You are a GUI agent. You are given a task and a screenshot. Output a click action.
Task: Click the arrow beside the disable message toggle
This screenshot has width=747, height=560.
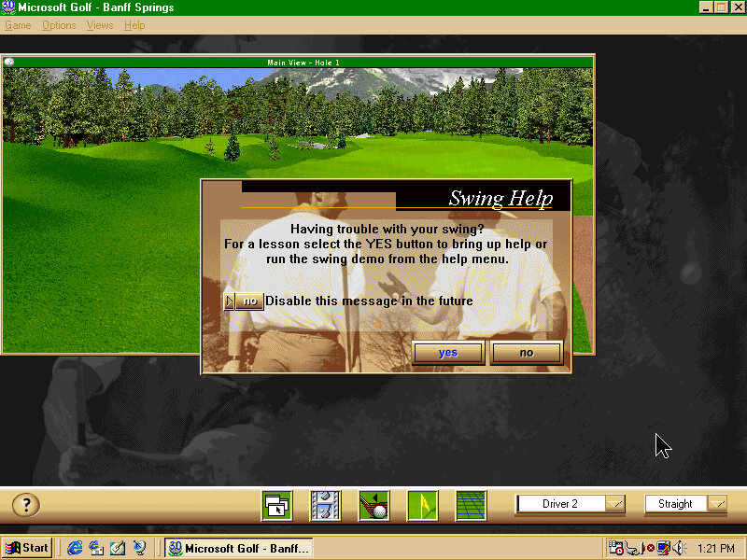(x=230, y=301)
